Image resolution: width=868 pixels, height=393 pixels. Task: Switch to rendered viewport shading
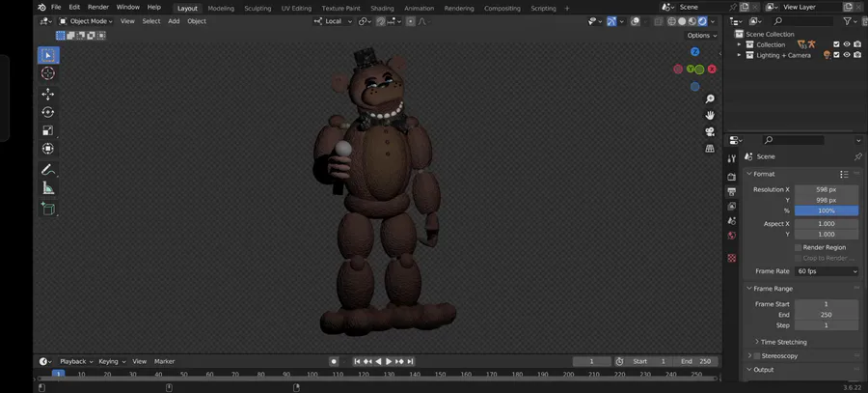point(702,21)
